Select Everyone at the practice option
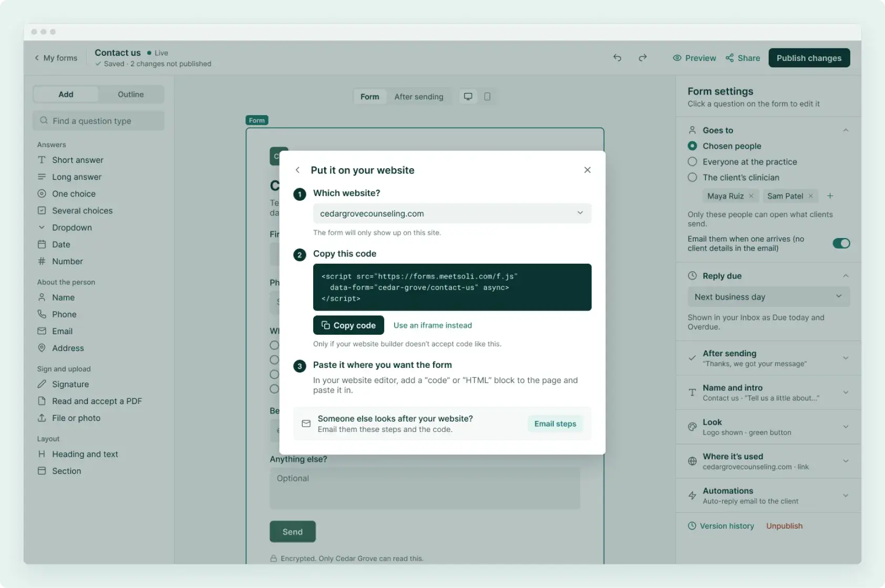885x588 pixels. click(x=693, y=162)
